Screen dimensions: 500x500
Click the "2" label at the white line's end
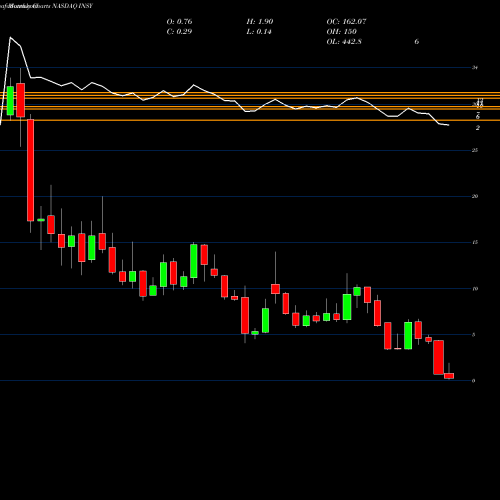(x=478, y=128)
